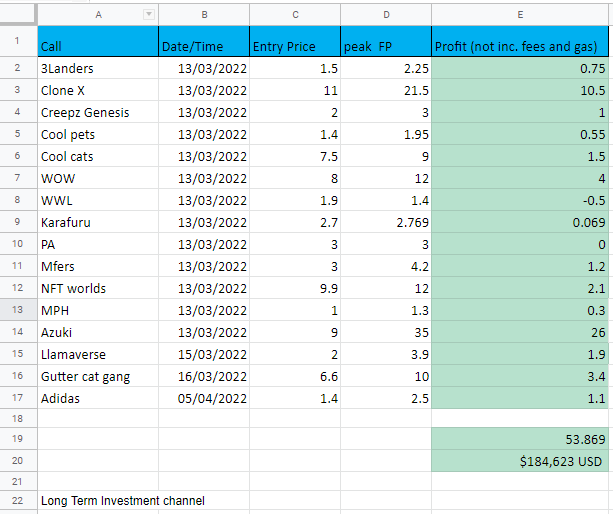The width and height of the screenshot is (613, 514).
Task: Click the Adidas date 05/04/2022
Action: pos(204,398)
